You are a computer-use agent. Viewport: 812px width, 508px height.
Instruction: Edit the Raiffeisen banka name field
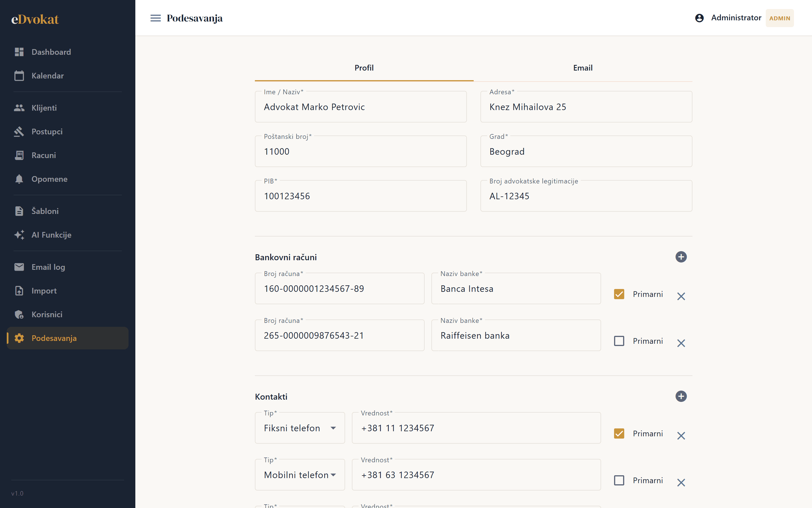pos(516,335)
